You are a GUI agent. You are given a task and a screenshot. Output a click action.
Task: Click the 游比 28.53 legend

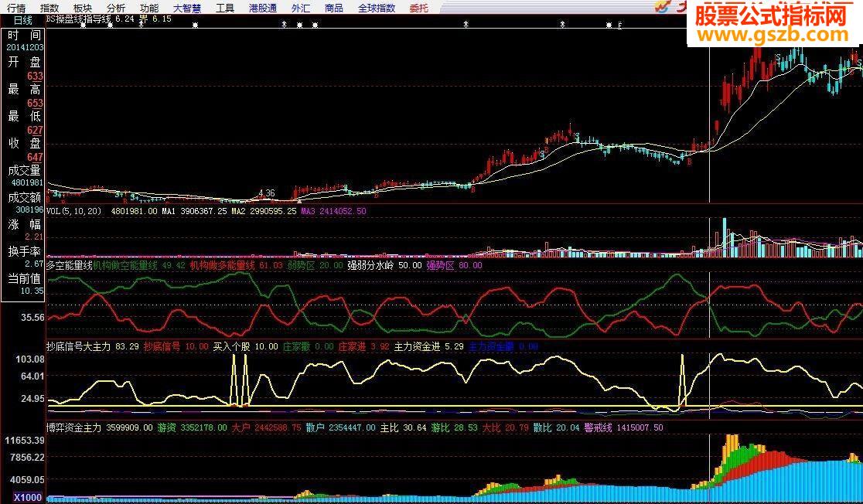click(x=454, y=427)
